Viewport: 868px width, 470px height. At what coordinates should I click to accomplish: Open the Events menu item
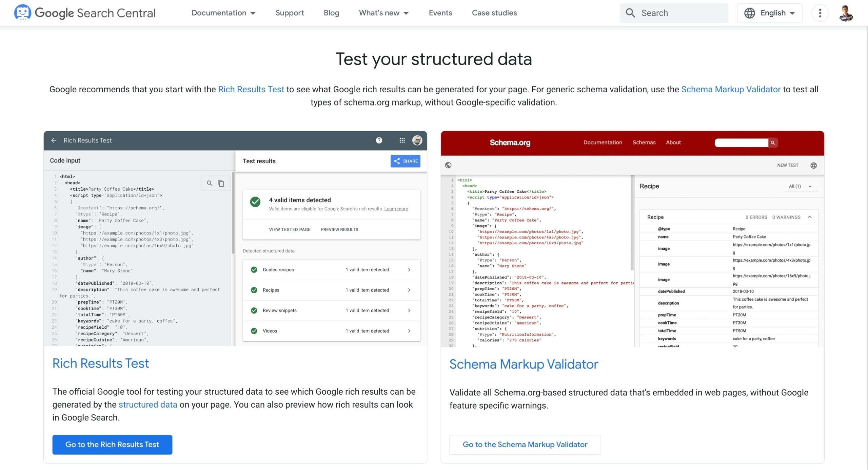tap(440, 13)
